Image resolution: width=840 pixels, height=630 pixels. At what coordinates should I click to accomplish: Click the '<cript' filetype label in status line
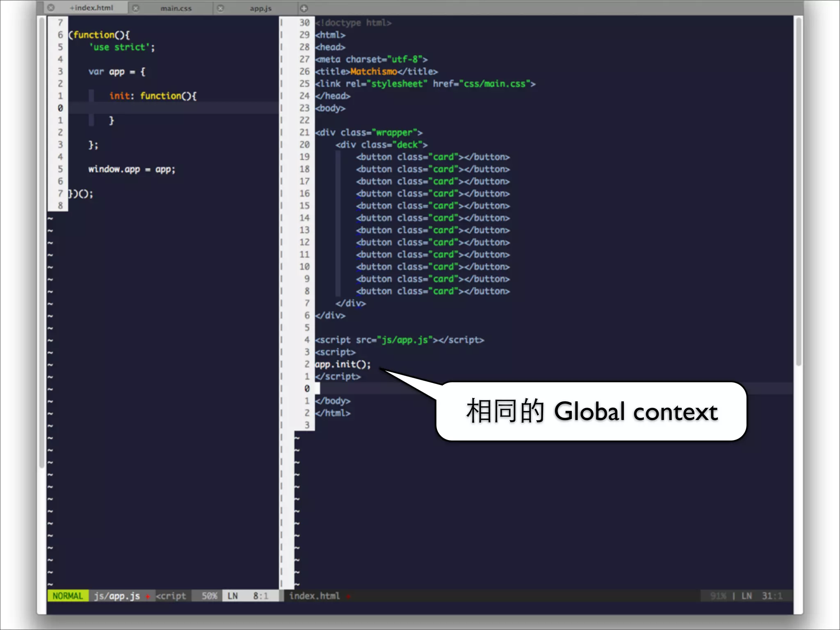[171, 596]
